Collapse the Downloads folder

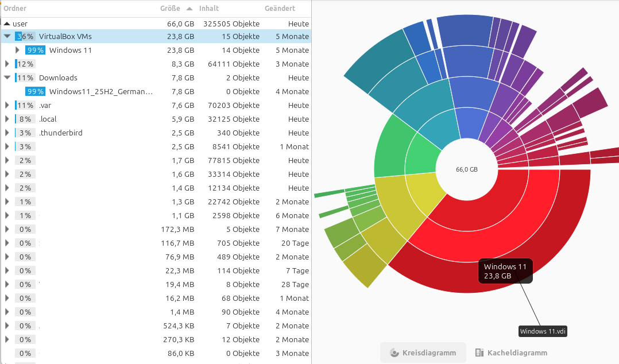[7, 78]
